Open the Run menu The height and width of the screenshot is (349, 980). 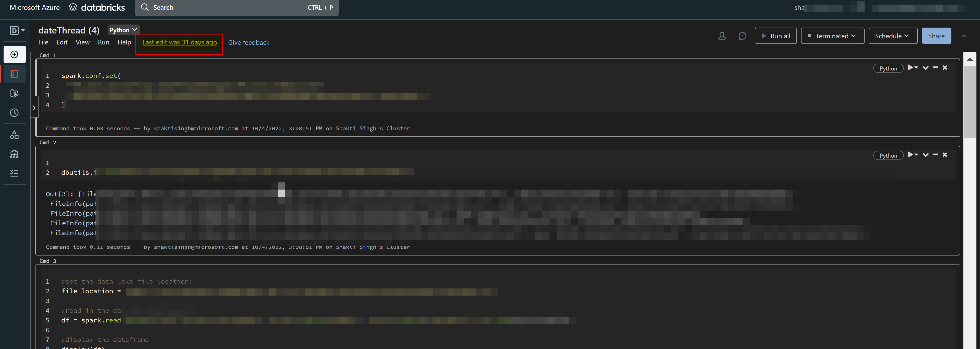(x=103, y=42)
